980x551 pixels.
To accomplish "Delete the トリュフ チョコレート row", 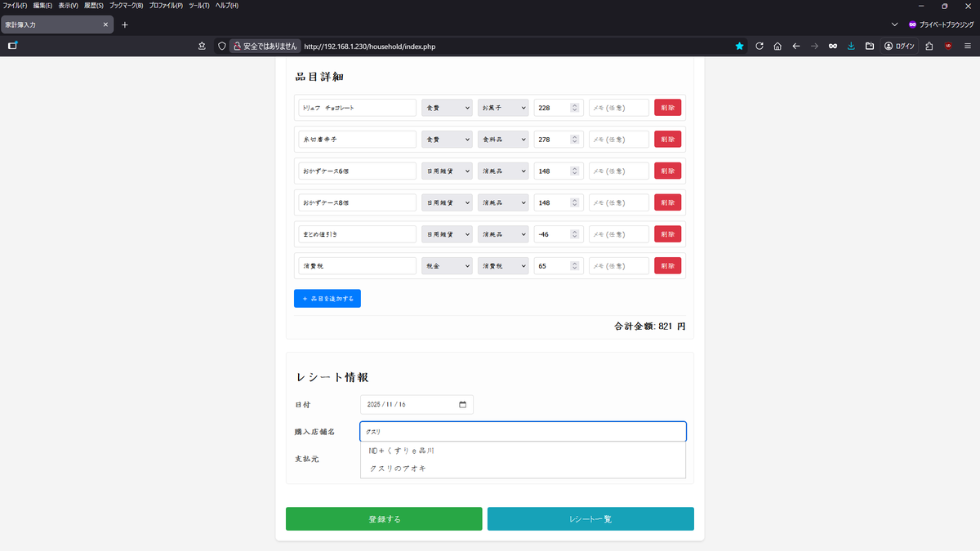I will 667,108.
